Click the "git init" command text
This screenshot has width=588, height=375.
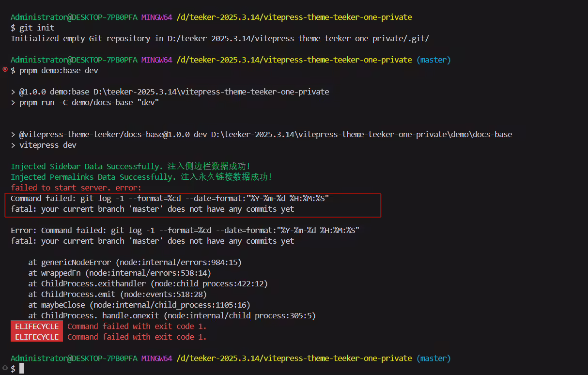pos(37,28)
